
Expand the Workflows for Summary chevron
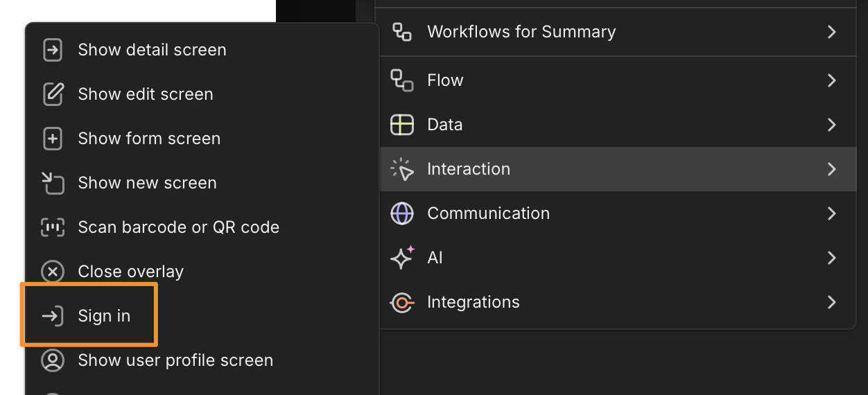tap(831, 32)
